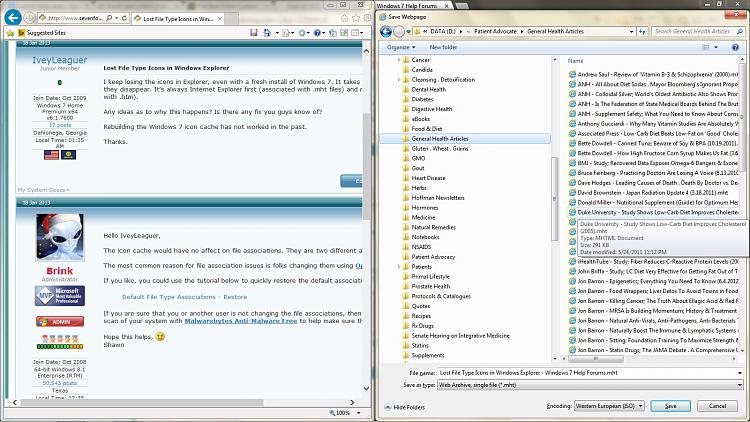Open the help icon in Save dialog
The width and height of the screenshot is (750, 422).
735,47
